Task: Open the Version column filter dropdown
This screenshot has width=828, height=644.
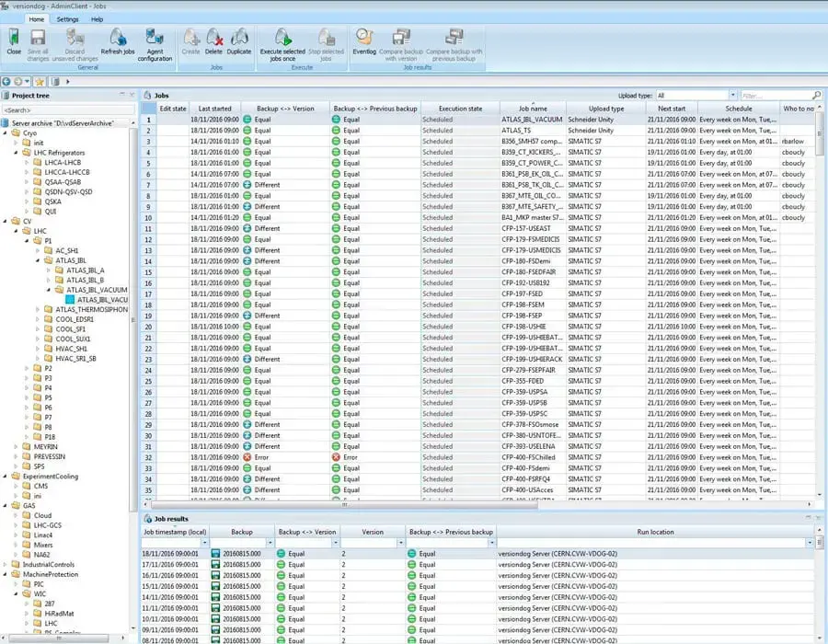Action: [401, 543]
